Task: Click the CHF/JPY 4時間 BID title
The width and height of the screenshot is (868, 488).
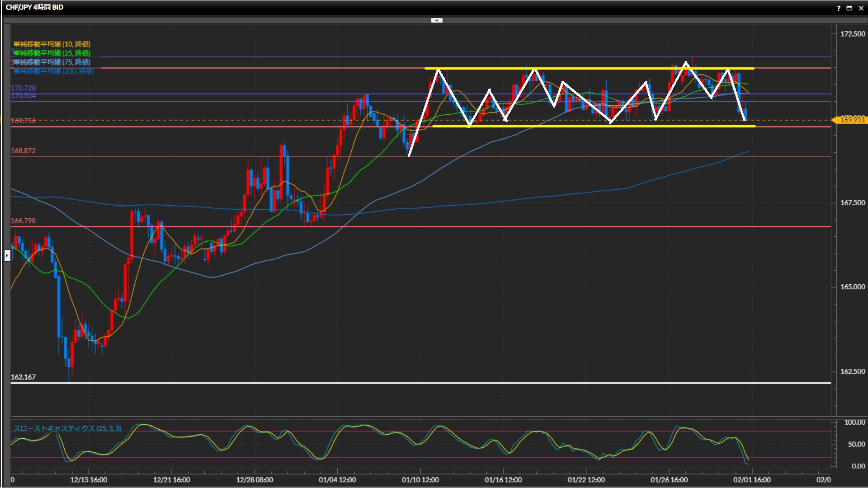Action: coord(34,7)
